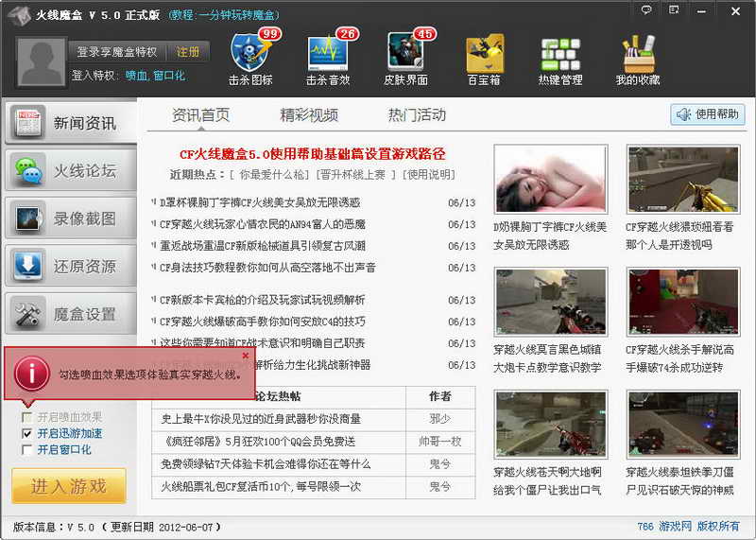Open the 黑色城镇大炮卡点 video thumbnail
Screen dimensions: 756x540
pos(551,302)
